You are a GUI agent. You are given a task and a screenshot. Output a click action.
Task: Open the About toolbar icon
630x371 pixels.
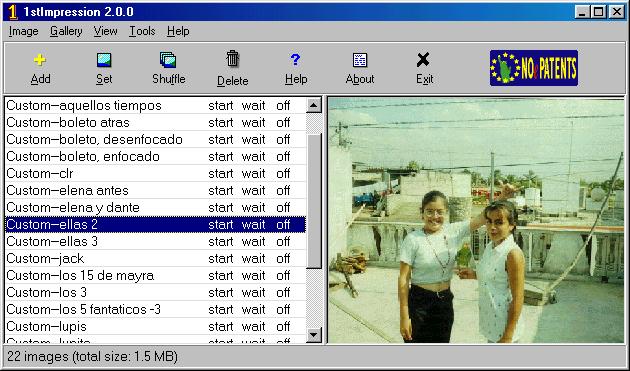(x=360, y=60)
